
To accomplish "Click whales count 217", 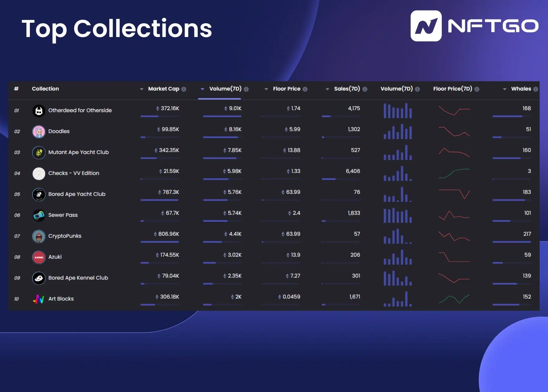I will click(x=527, y=234).
